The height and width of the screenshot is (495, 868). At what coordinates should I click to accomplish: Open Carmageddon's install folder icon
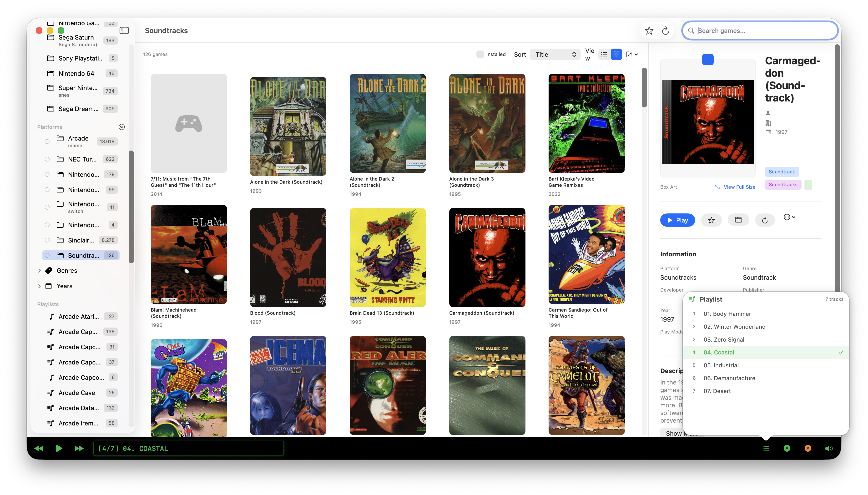pyautogui.click(x=738, y=220)
